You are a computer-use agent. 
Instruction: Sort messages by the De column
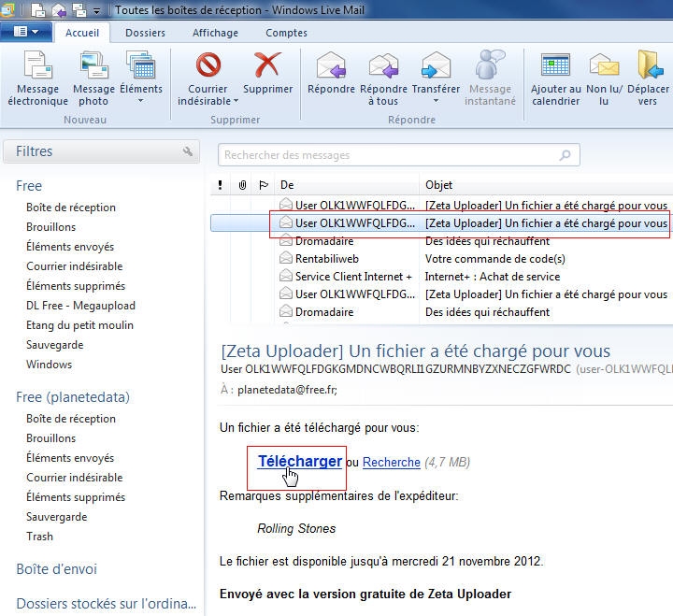(x=347, y=185)
